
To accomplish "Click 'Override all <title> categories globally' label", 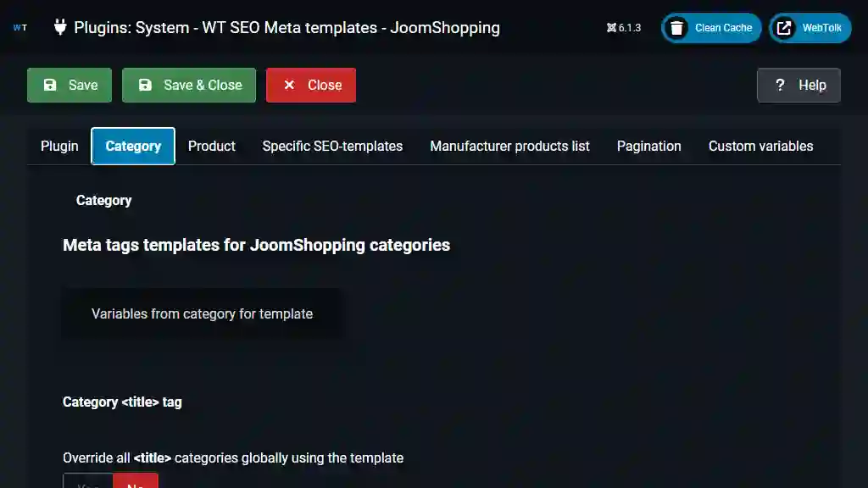I will tap(232, 458).
